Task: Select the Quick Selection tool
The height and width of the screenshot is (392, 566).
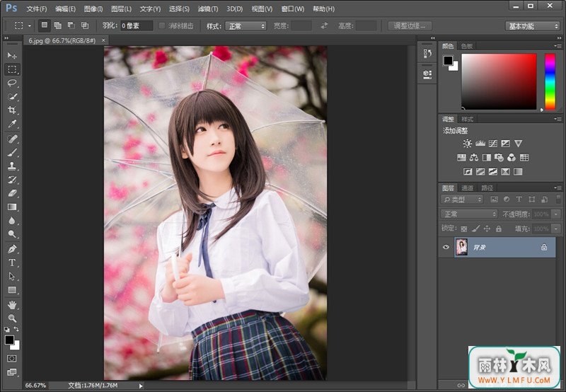Action: [x=12, y=97]
